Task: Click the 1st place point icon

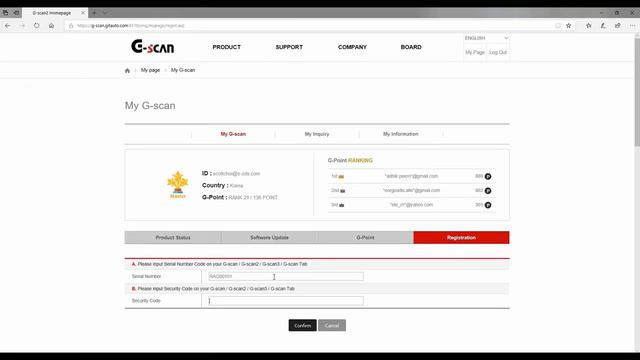Action: click(x=488, y=176)
